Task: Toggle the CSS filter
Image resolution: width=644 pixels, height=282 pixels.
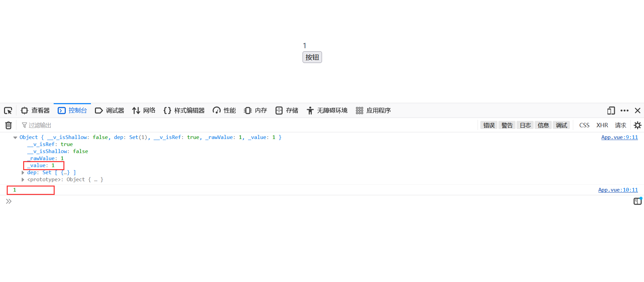Action: click(x=584, y=125)
